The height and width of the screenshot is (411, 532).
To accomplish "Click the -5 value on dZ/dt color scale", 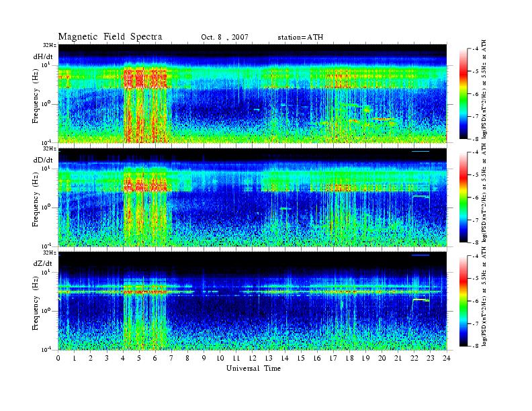I will (476, 279).
